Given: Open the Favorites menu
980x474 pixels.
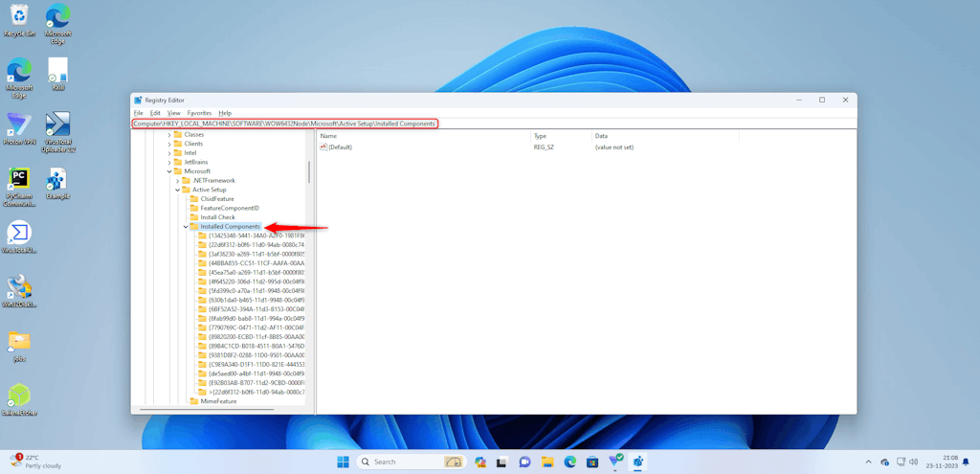Looking at the screenshot, I should (199, 113).
